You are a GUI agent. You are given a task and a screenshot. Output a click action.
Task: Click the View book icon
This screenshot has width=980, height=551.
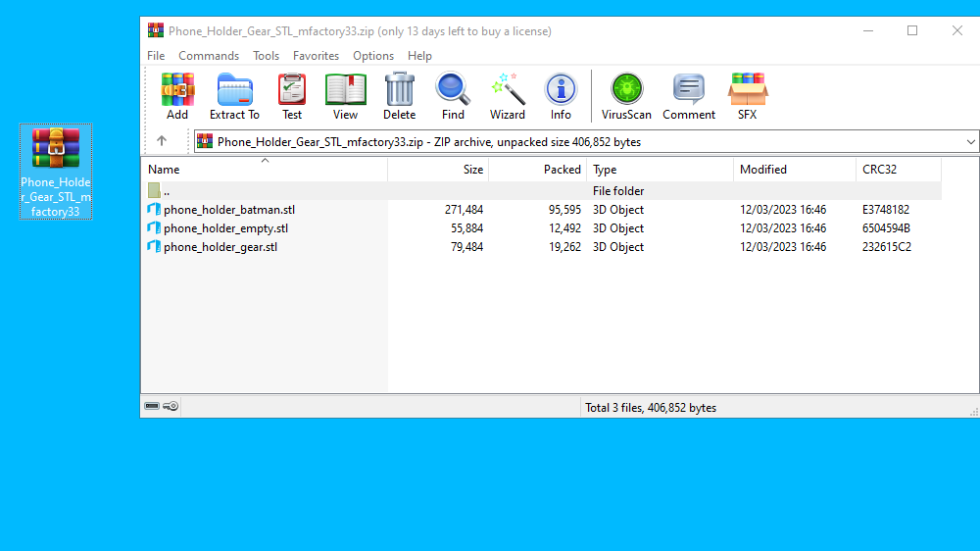345,96
